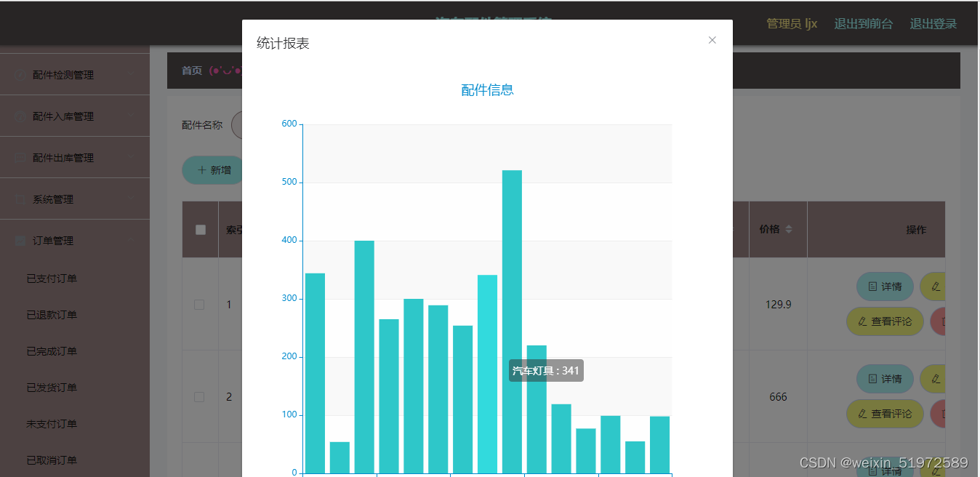Click the 300 y-axis label
980x477 pixels.
click(x=289, y=298)
